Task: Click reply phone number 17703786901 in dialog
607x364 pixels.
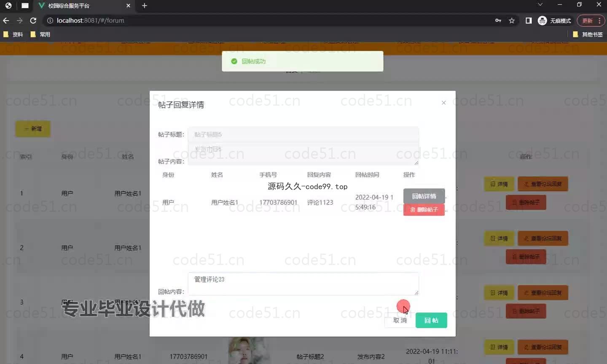Action: point(278,202)
